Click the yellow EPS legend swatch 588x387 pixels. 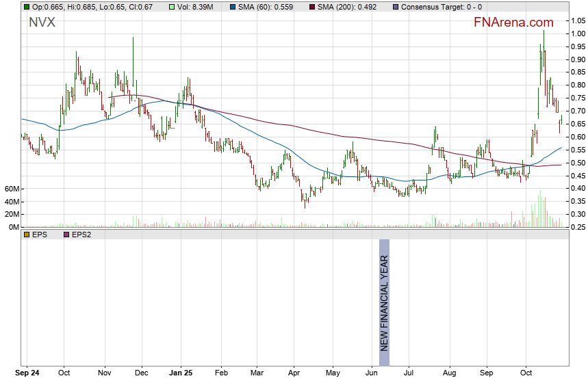tap(27, 234)
